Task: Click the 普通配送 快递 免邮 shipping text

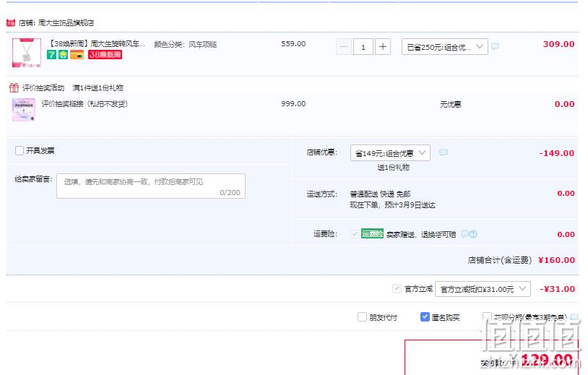Action: (x=380, y=194)
